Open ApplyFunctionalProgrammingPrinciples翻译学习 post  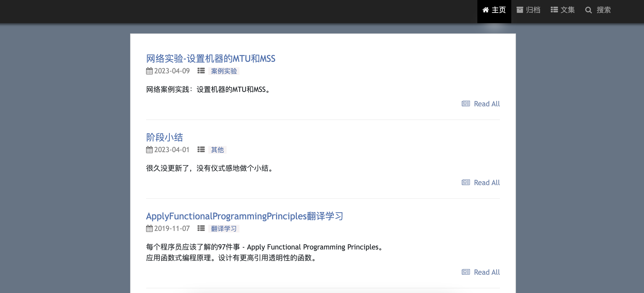[x=245, y=216]
